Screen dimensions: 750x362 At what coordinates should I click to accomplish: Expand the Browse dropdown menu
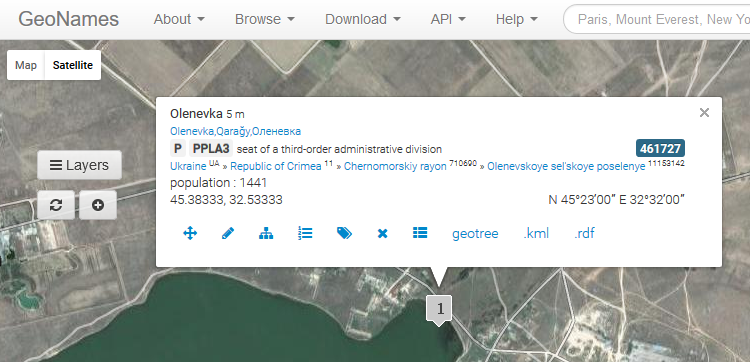tap(265, 20)
